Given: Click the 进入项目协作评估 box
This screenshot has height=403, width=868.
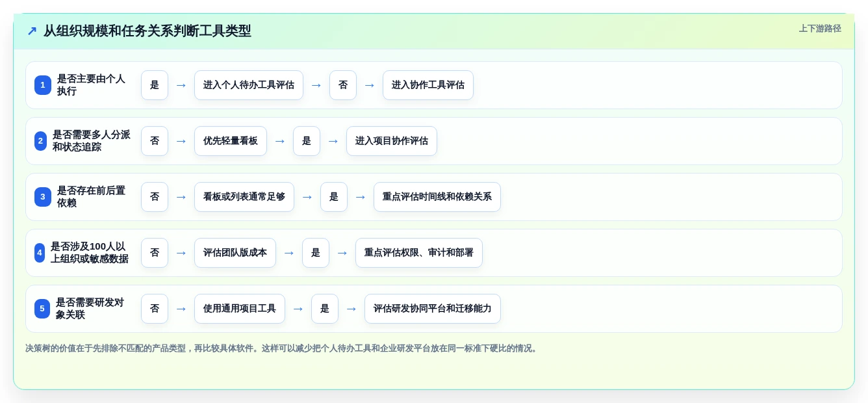Looking at the screenshot, I should [392, 141].
